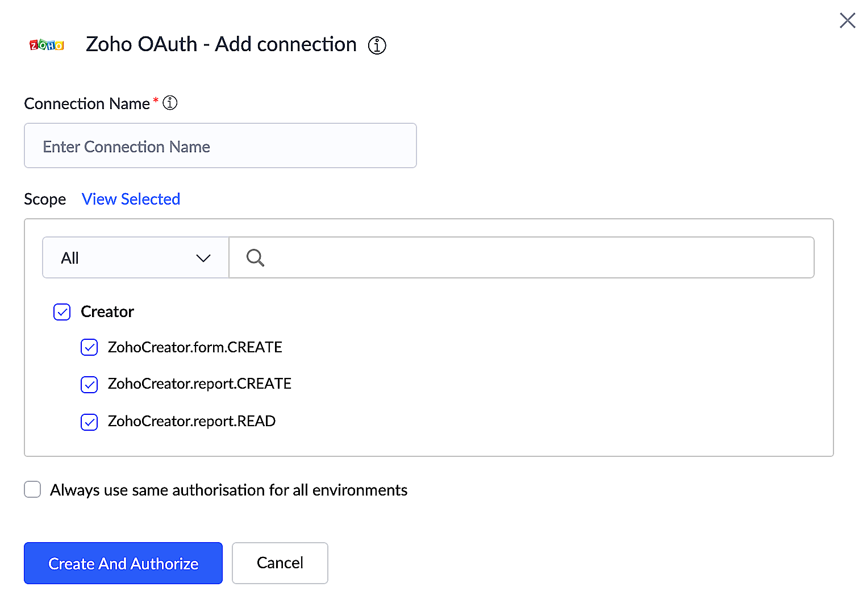Open the All scope filter dropdown
The width and height of the screenshot is (867, 616).
(135, 258)
